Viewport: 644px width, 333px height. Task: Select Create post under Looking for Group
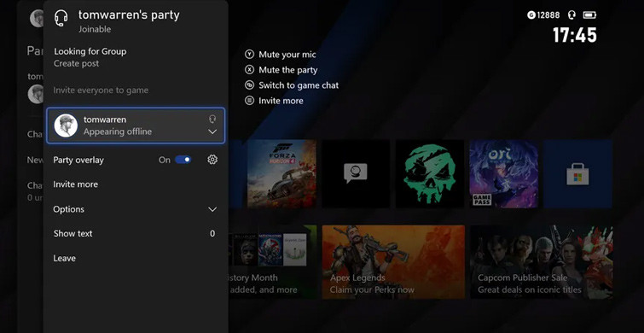tap(77, 64)
